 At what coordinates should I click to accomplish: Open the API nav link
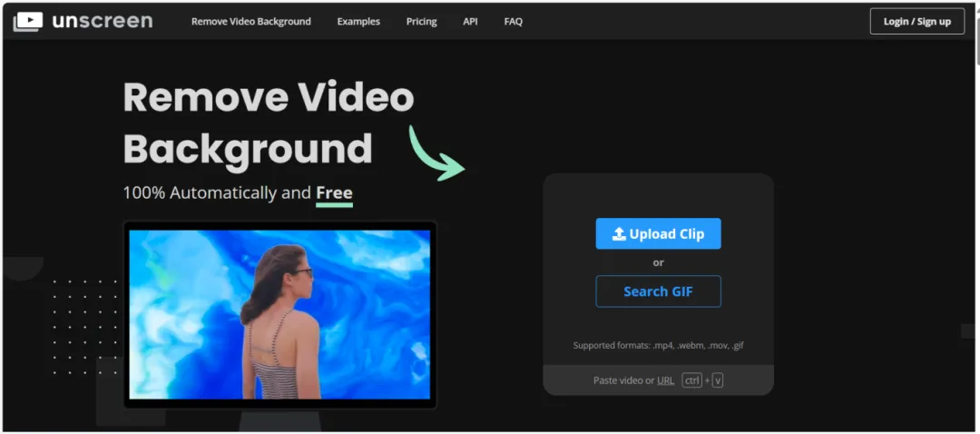click(470, 21)
